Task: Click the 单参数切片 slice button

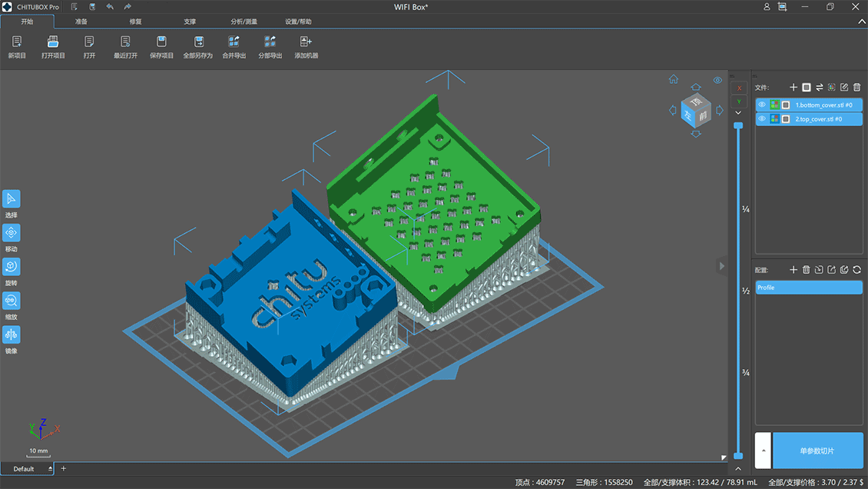Action: pyautogui.click(x=817, y=451)
